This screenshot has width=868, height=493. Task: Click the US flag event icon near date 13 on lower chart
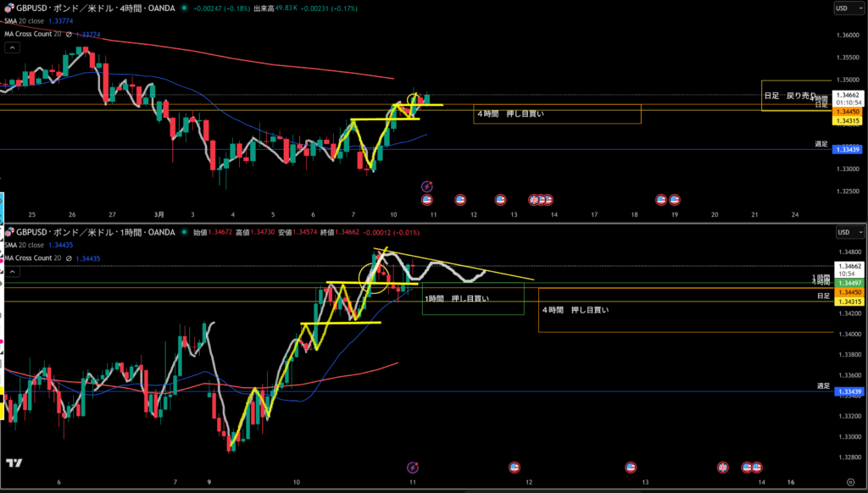(x=630, y=467)
